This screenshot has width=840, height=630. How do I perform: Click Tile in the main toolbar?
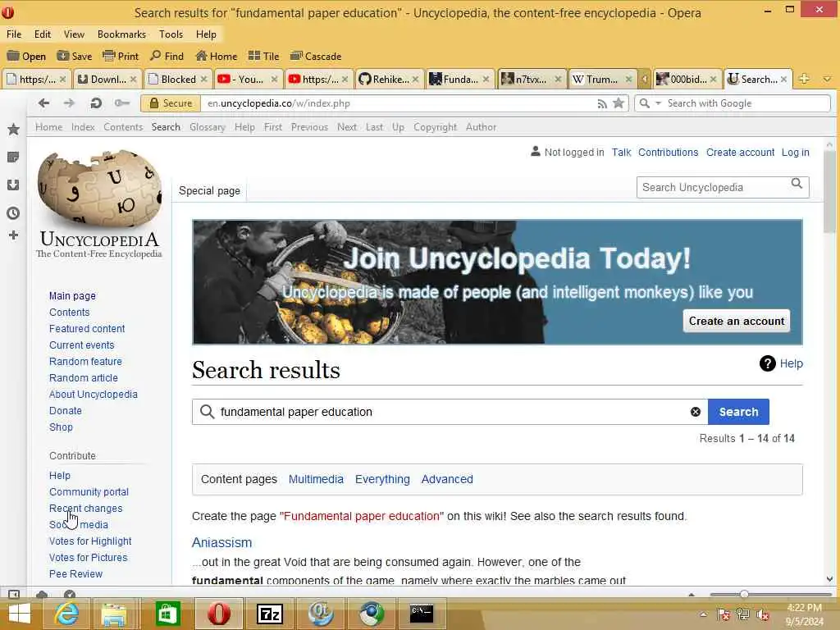pos(263,57)
